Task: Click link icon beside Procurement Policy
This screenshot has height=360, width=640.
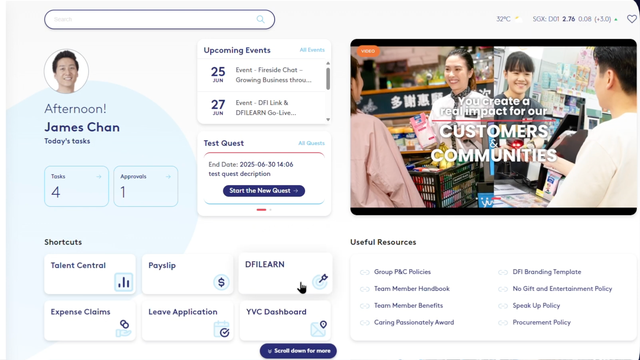Action: [x=503, y=322]
